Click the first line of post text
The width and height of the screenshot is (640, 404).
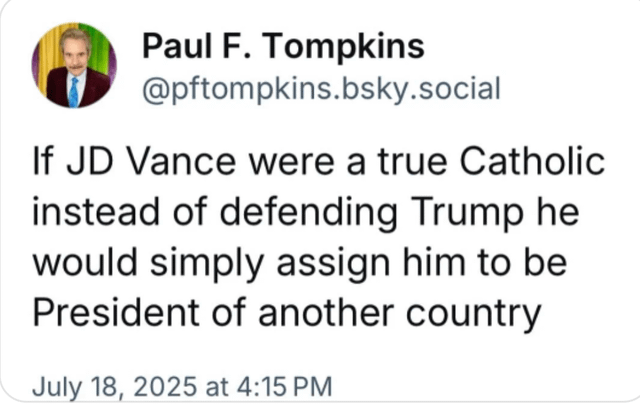click(320, 163)
